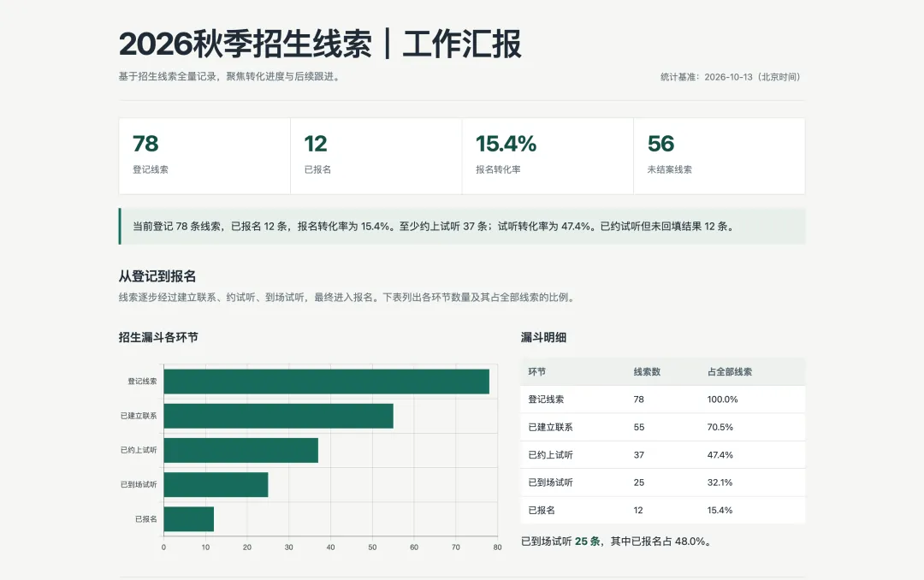Click the count 37 in the table
Screen dimensions: 924x580
click(639, 455)
